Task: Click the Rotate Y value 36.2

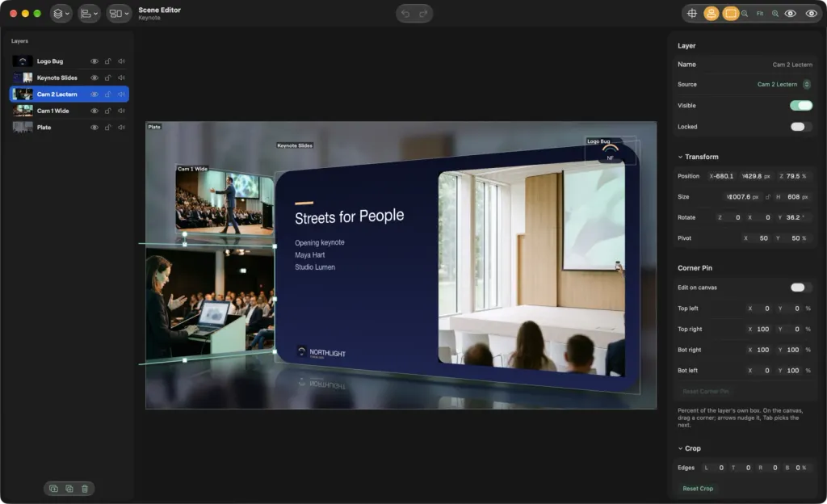Action: tap(793, 217)
